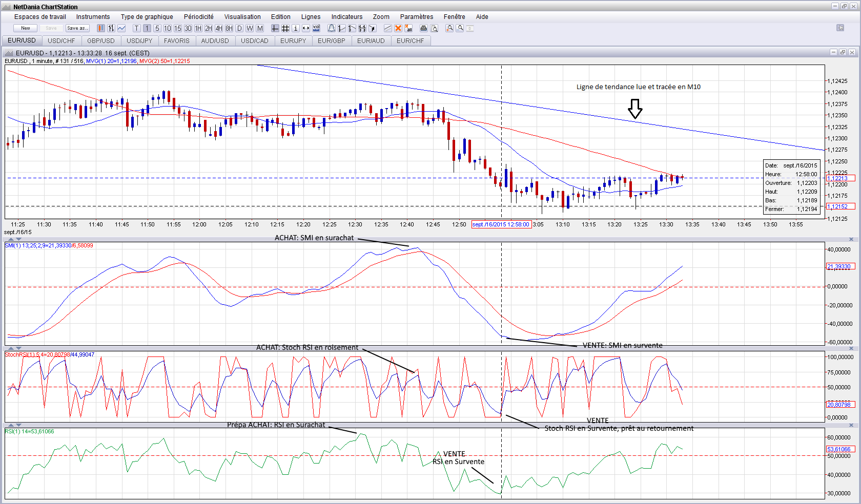Viewport: 861px width, 504px height.
Task: Close the SMI indicator panel
Action: point(851,239)
